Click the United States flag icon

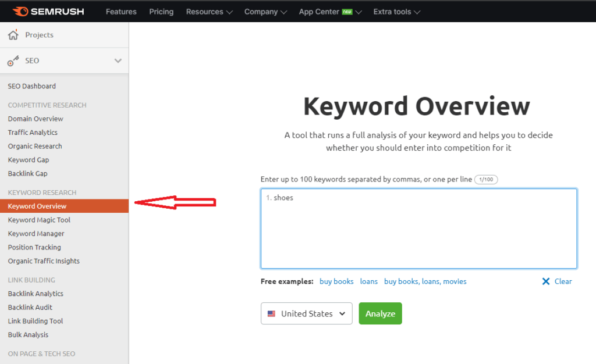click(271, 314)
